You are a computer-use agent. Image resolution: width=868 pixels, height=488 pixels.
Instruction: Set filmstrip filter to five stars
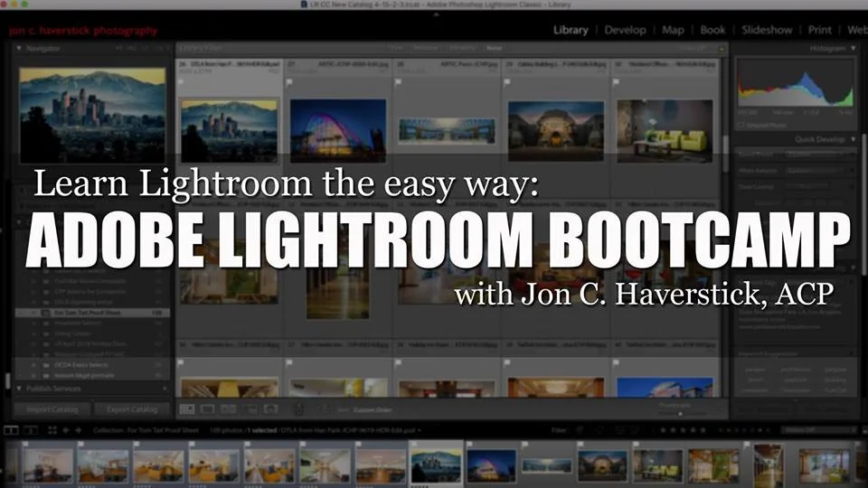click(703, 430)
